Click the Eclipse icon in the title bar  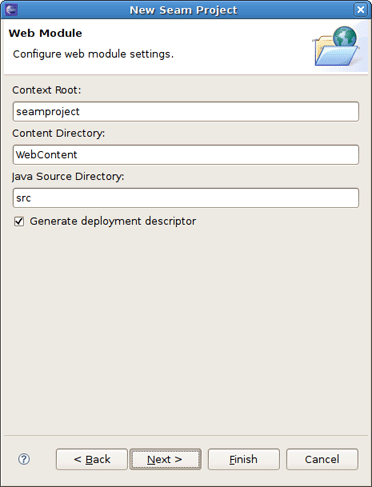[11, 10]
